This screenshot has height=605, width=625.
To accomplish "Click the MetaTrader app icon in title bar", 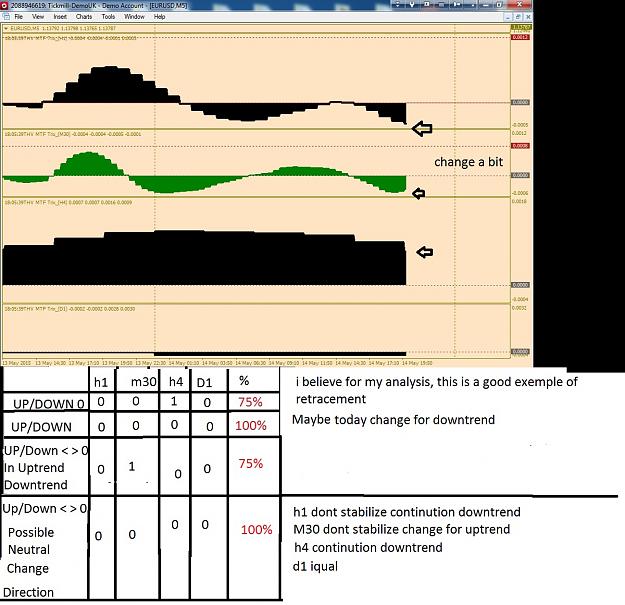I will coord(4,6).
